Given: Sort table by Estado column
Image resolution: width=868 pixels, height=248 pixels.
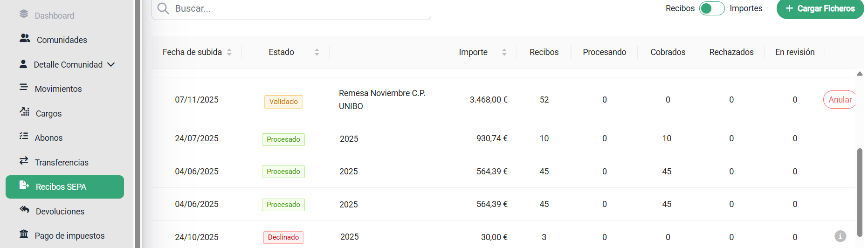Looking at the screenshot, I should (x=317, y=52).
